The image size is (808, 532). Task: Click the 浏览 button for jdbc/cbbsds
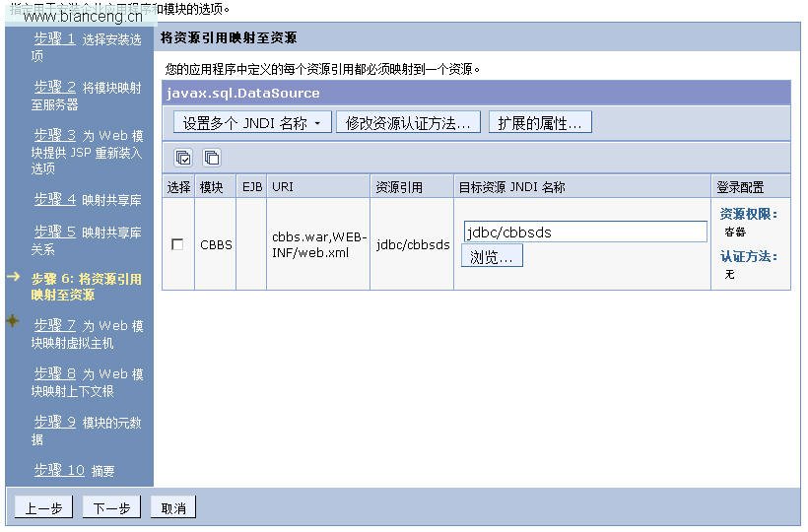492,256
